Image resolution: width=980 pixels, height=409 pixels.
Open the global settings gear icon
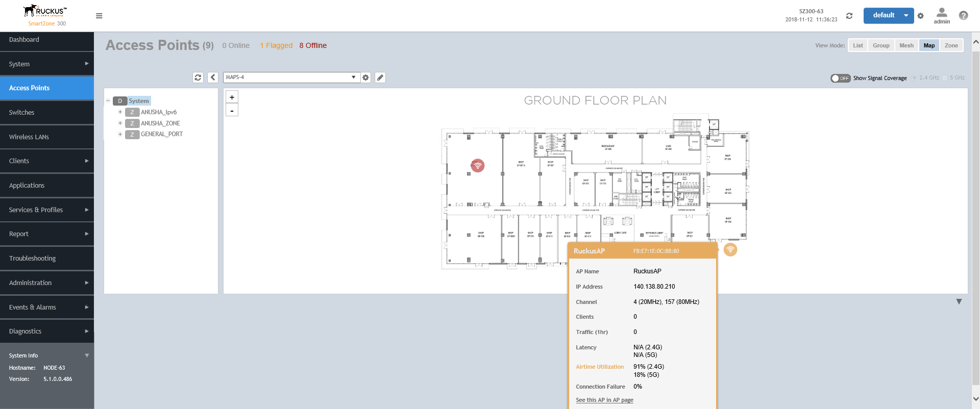click(920, 16)
